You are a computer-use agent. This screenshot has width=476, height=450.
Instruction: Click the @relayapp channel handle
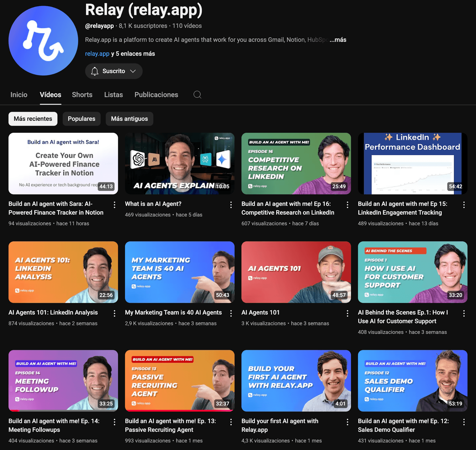(99, 26)
